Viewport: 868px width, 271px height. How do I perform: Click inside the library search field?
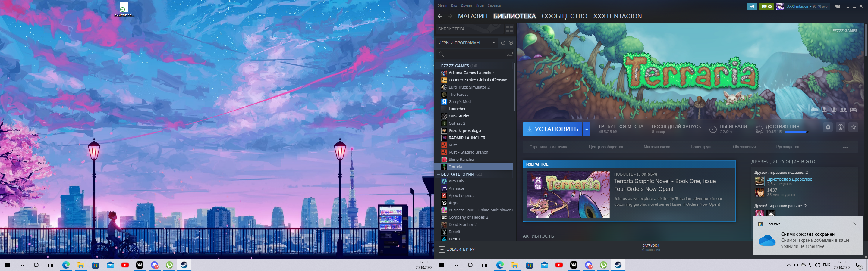pos(475,54)
